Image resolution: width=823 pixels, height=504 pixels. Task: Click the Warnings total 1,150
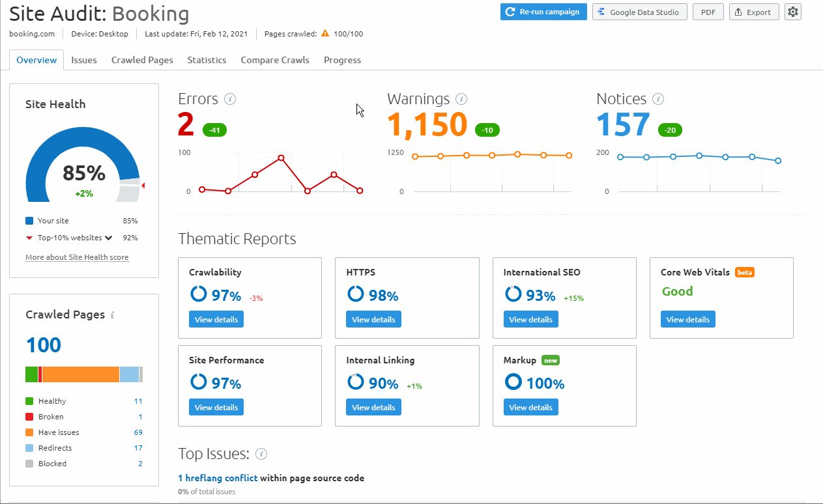[x=427, y=125]
